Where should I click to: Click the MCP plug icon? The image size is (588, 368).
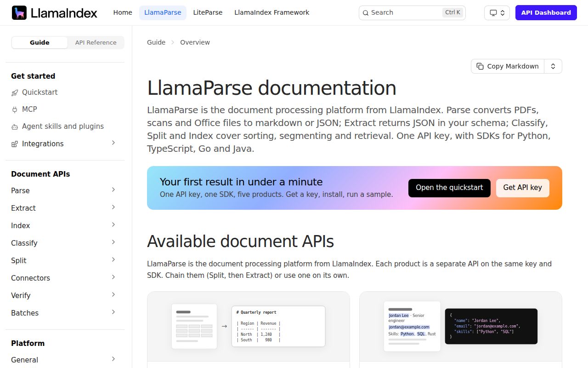pyautogui.click(x=15, y=109)
